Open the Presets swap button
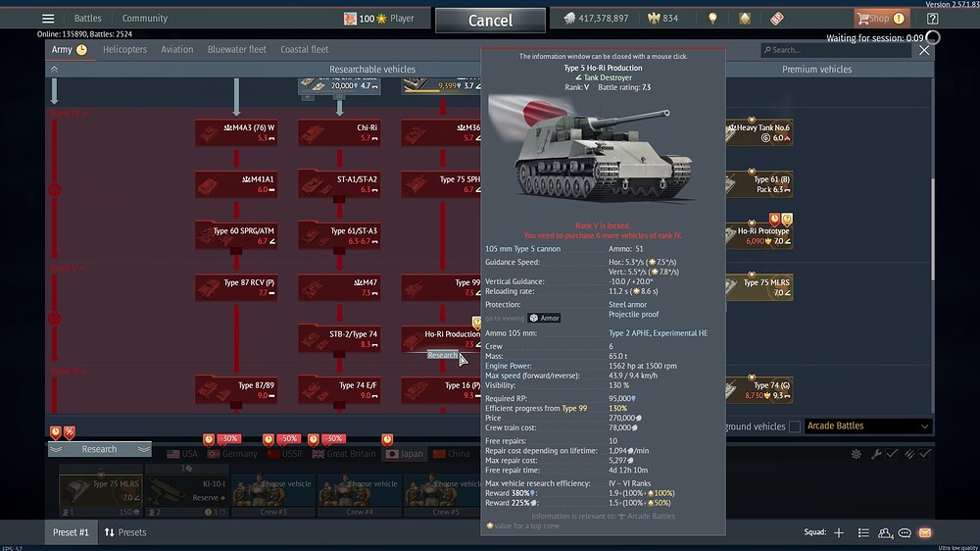This screenshot has height=551, width=980. pos(125,532)
